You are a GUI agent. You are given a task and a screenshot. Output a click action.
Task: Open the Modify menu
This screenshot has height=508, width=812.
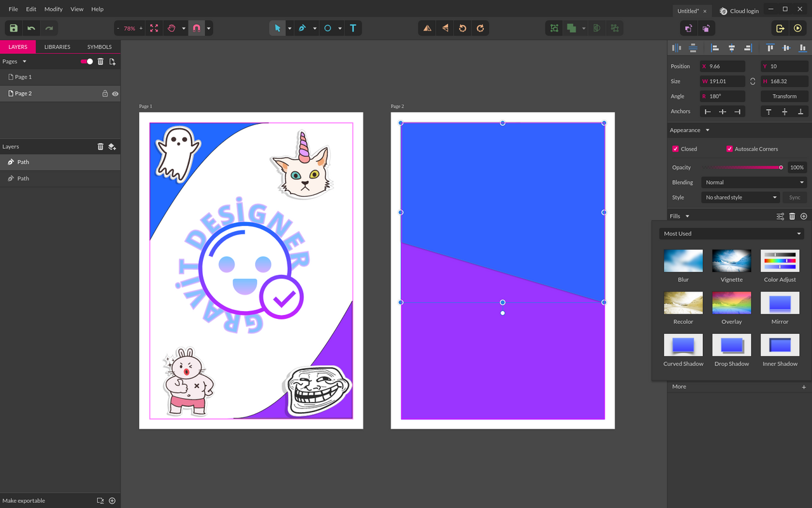pos(53,10)
